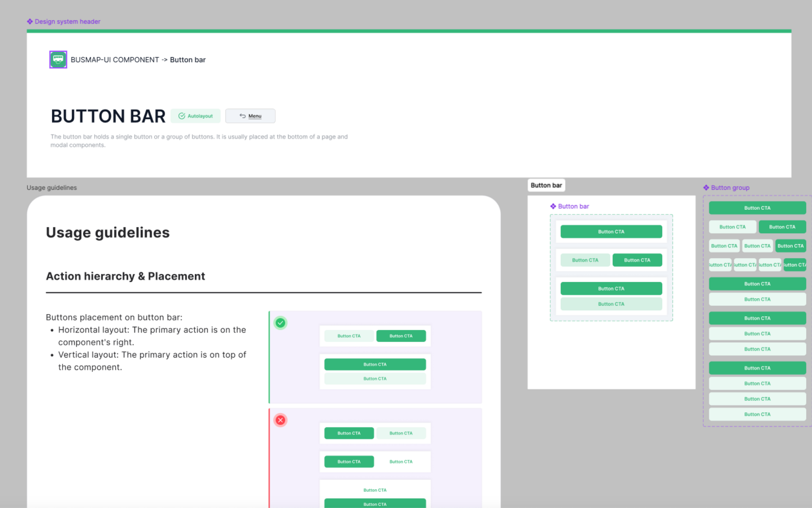
Task: Select the Button group component label
Action: [x=730, y=188]
